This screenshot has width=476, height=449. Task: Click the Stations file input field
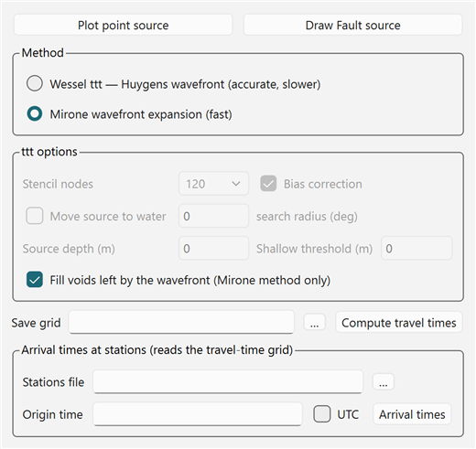click(x=228, y=382)
